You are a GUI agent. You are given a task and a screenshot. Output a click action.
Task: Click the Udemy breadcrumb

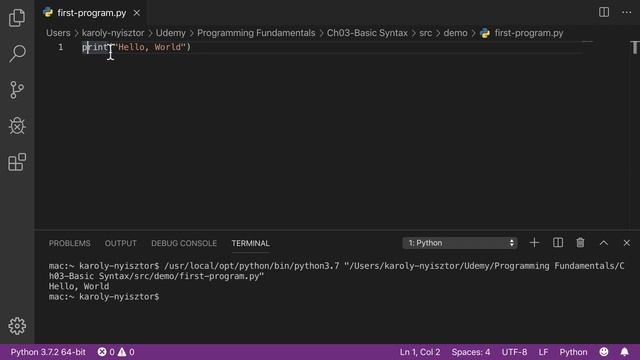pyautogui.click(x=171, y=33)
